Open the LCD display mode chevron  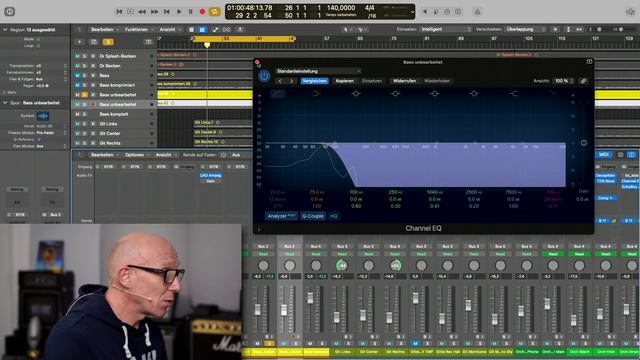coord(412,12)
